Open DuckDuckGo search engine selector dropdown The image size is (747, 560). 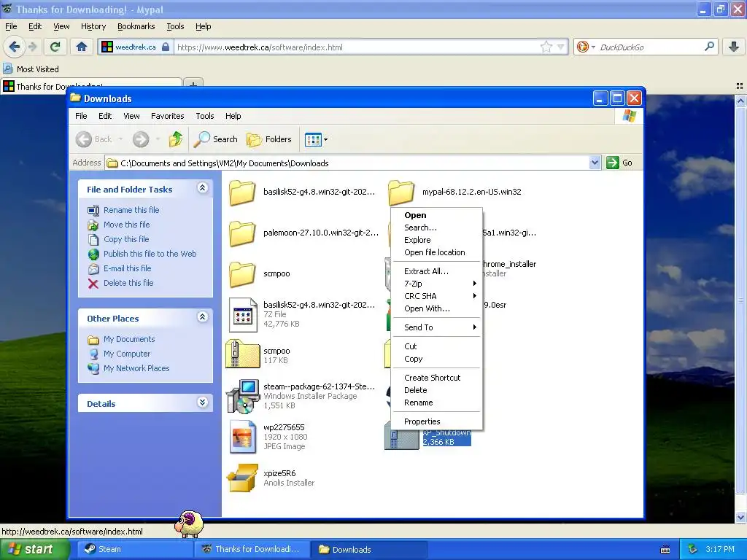[593, 47]
